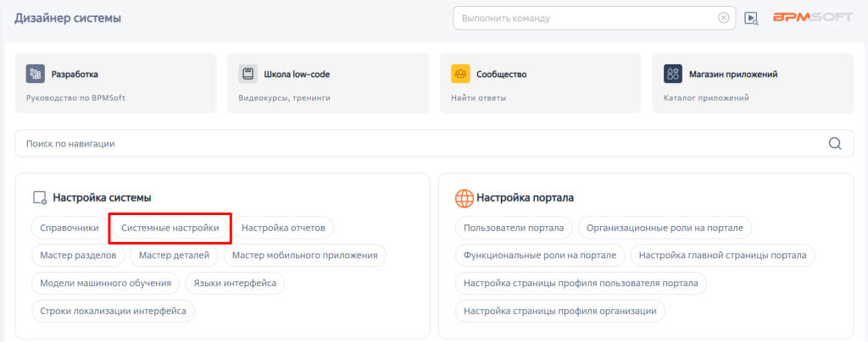
Task: Click the Магазин приложений icon
Action: point(673,74)
